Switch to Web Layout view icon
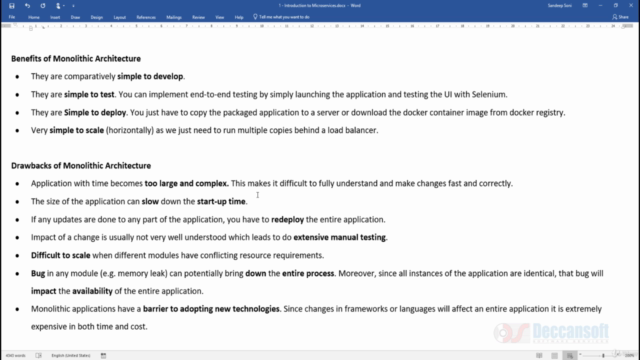Image resolution: width=640 pixels, height=360 pixels. pyautogui.click(x=570, y=356)
